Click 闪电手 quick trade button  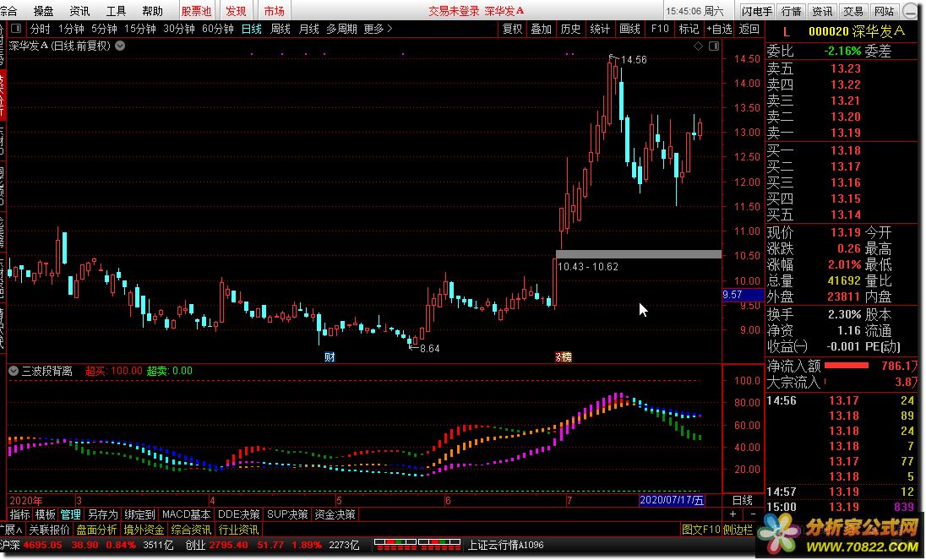coord(756,11)
